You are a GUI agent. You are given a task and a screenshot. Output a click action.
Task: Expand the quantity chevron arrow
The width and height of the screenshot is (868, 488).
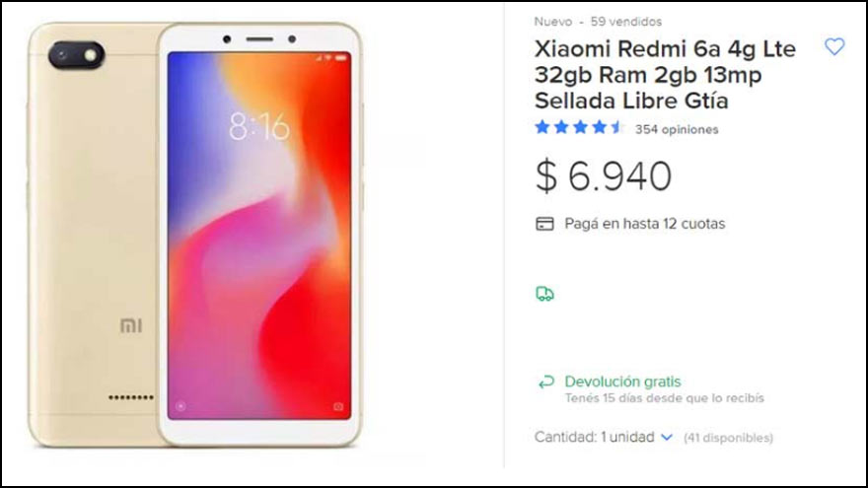tap(667, 437)
